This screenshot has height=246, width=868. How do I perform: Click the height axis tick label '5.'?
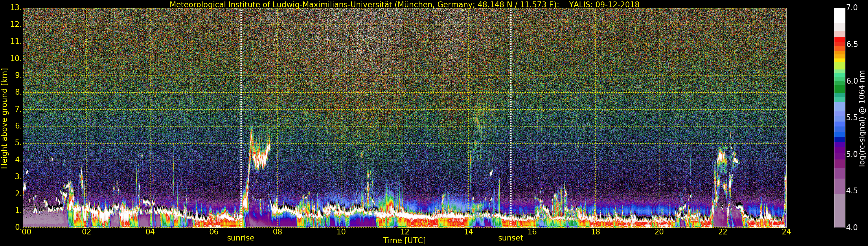tap(18, 143)
